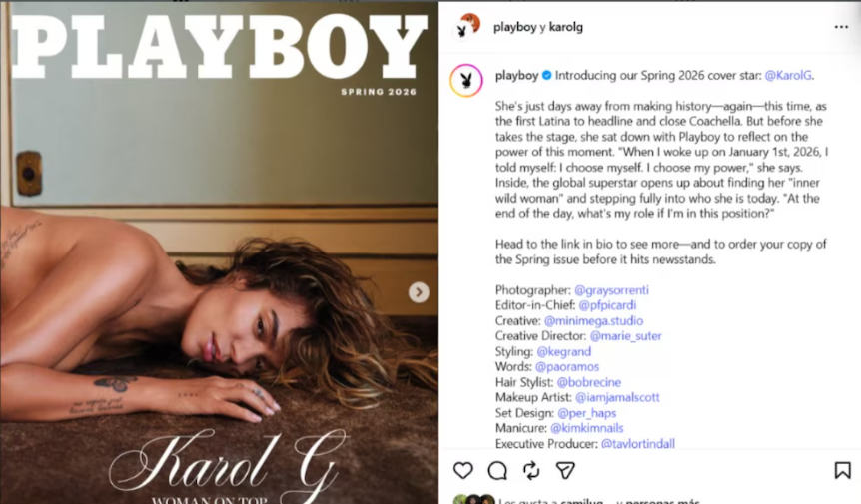The image size is (861, 504).
Task: Advance to next photo with carousel arrow
Action: (x=419, y=292)
